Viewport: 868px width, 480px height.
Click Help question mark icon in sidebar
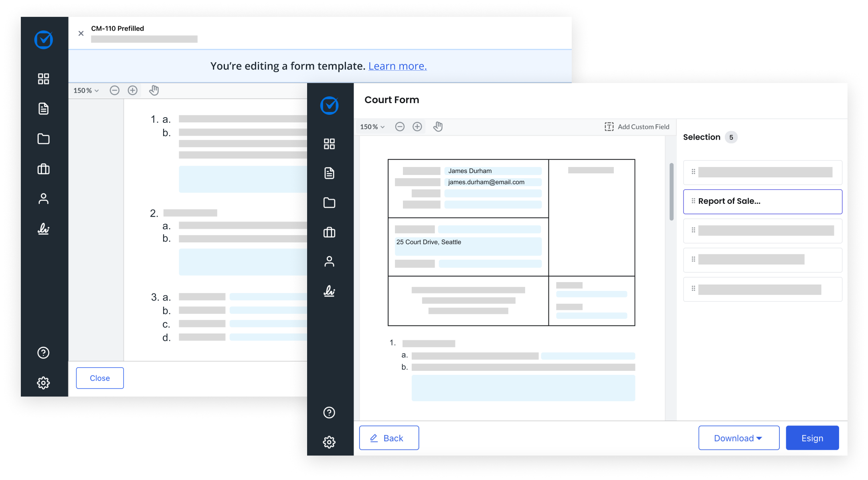[x=43, y=353]
